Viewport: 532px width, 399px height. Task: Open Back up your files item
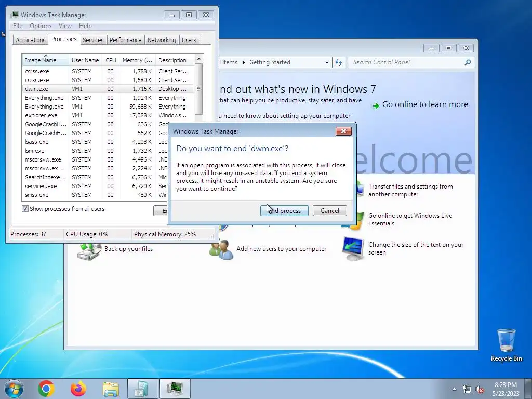(129, 249)
